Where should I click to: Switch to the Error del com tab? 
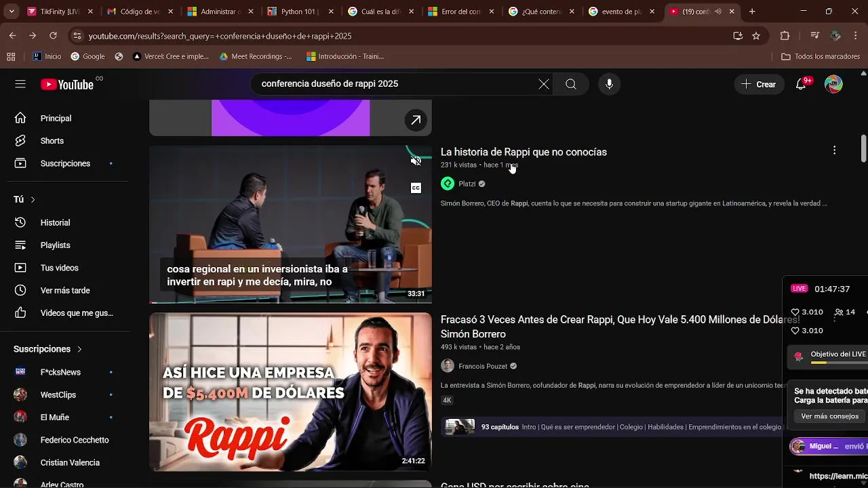pyautogui.click(x=460, y=12)
